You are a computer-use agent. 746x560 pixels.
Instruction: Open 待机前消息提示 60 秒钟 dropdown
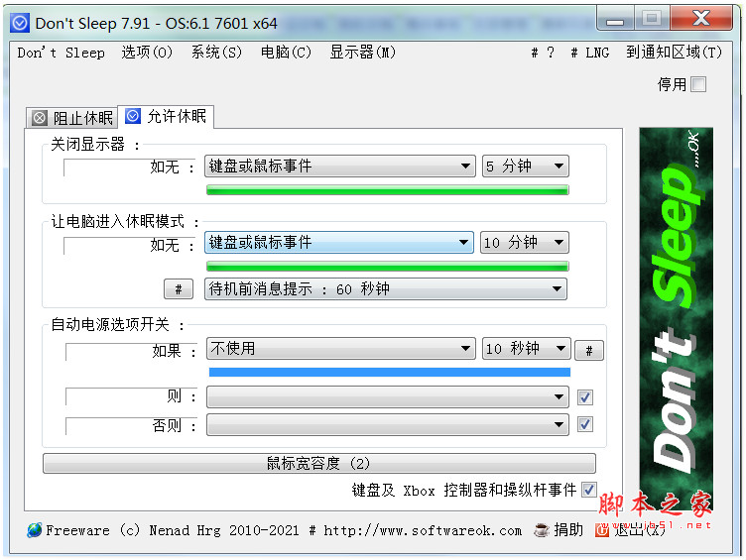click(x=385, y=288)
